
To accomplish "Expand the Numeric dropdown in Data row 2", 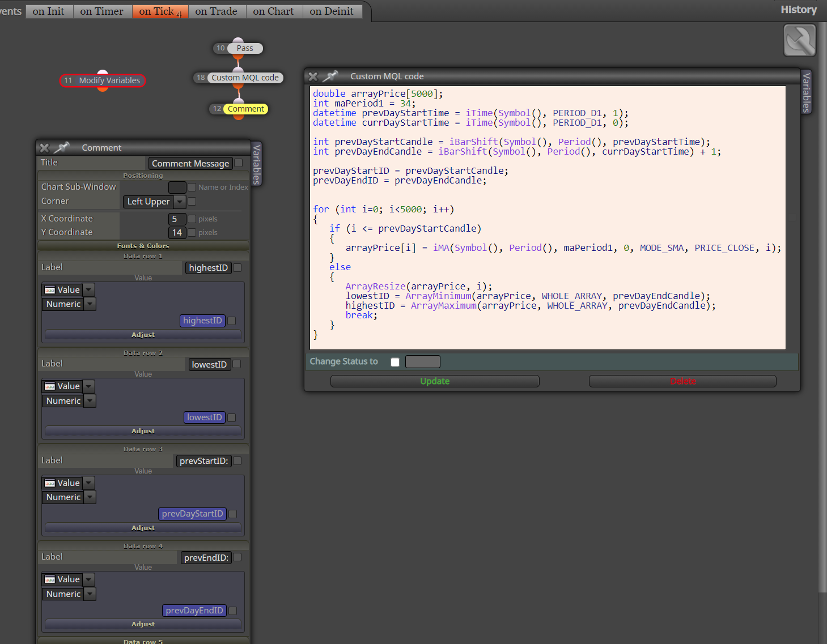I will pos(90,401).
